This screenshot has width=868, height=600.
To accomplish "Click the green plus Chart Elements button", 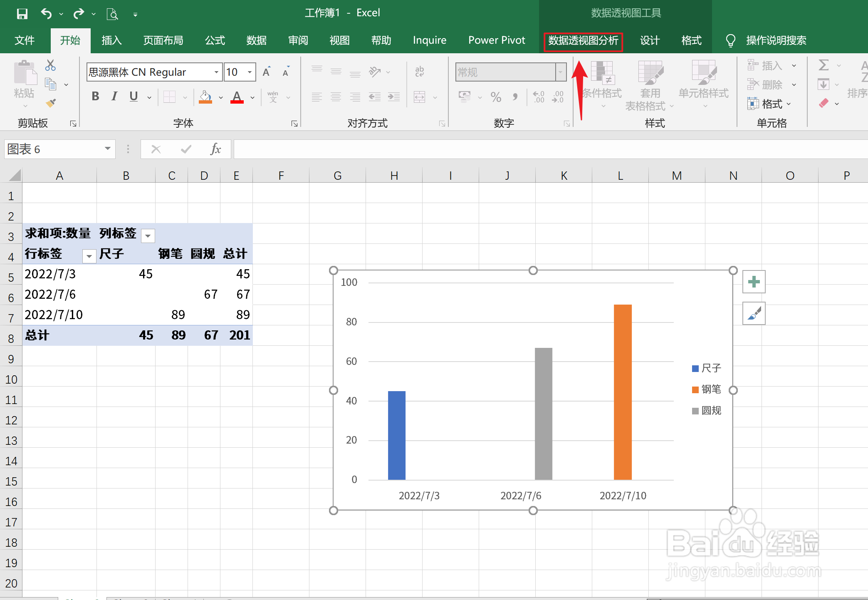I will (754, 282).
